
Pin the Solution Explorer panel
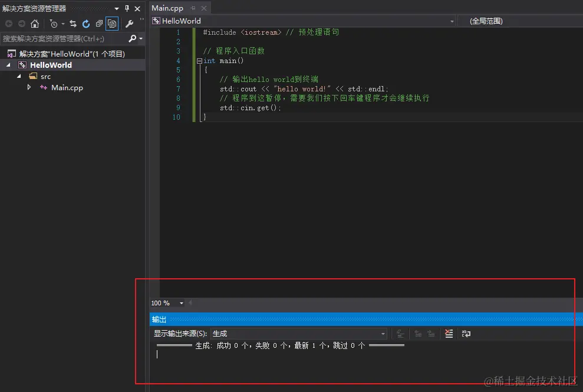point(127,8)
